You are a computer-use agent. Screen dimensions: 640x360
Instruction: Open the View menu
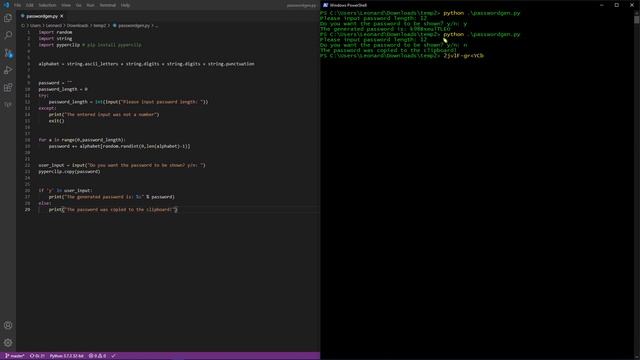pyautogui.click(x=66, y=5)
